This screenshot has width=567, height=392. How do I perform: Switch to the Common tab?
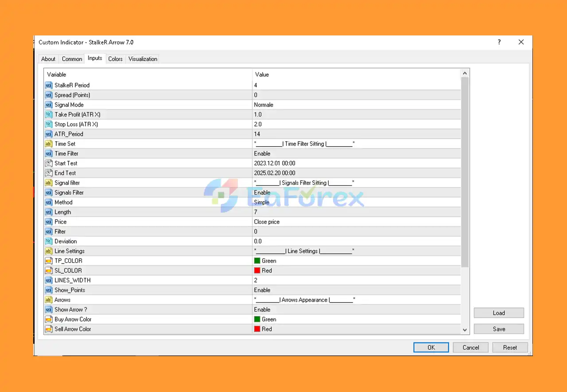(72, 59)
